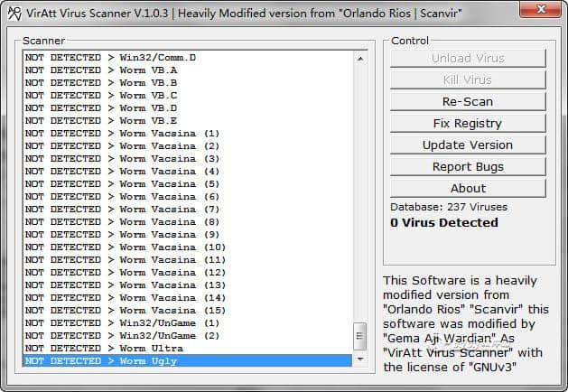This screenshot has width=568, height=392.
Task: Select the Worm Vacsina (4) row
Action: (188, 172)
